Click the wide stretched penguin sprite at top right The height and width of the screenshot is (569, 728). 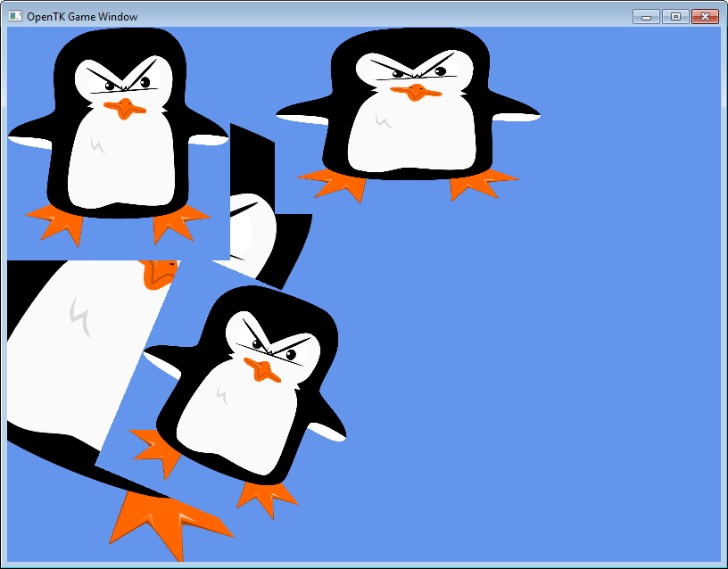click(x=409, y=115)
